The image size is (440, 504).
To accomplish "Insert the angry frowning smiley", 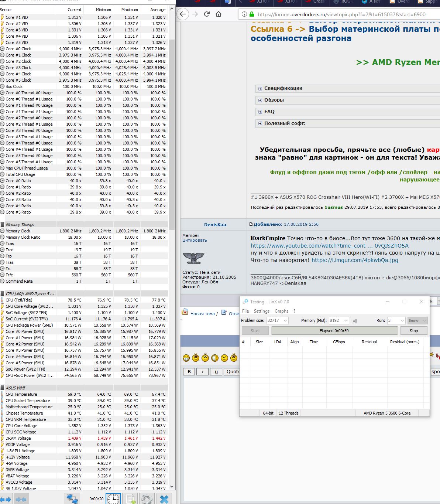I will click(x=224, y=358).
